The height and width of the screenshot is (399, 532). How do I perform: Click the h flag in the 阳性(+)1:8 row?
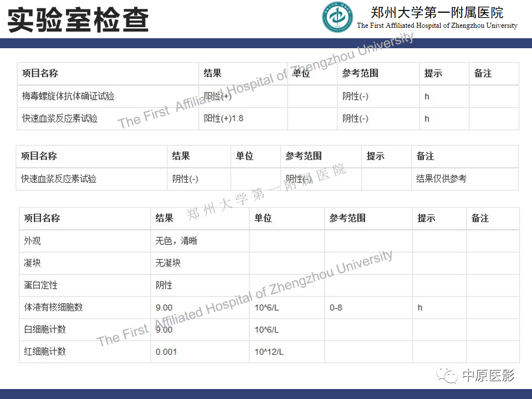(x=427, y=119)
